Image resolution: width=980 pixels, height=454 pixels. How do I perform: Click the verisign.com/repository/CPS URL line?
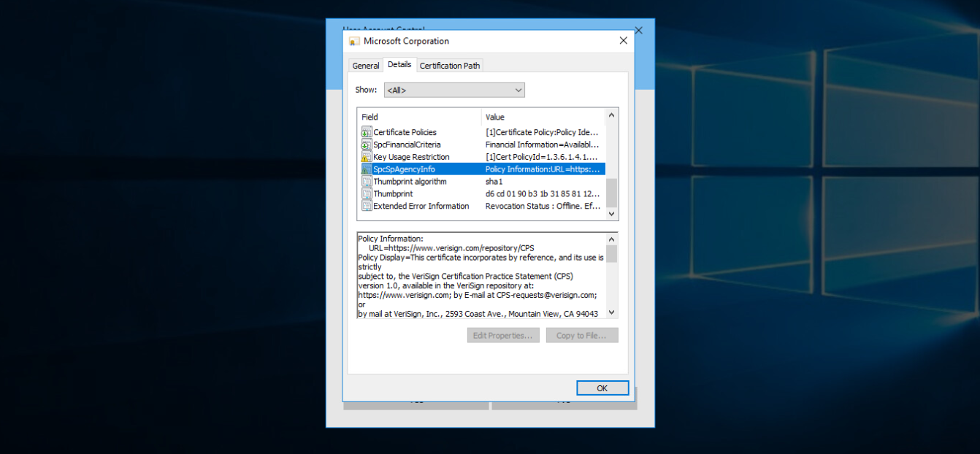(x=451, y=248)
